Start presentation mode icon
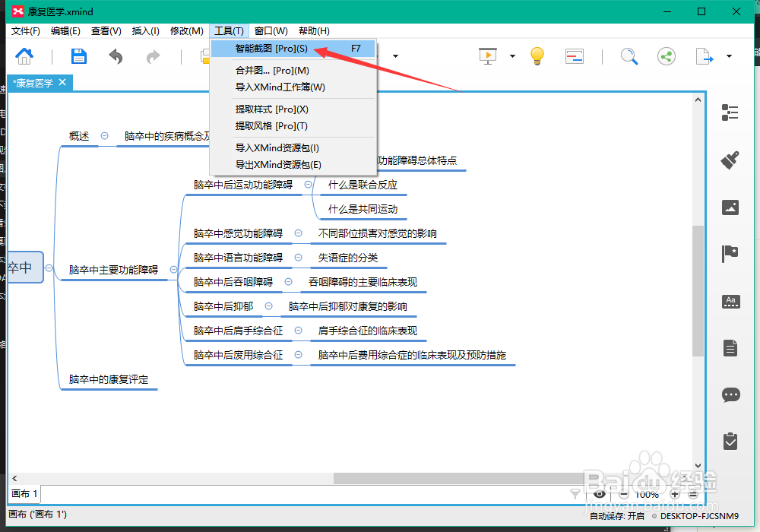The height and width of the screenshot is (532, 760). tap(488, 56)
